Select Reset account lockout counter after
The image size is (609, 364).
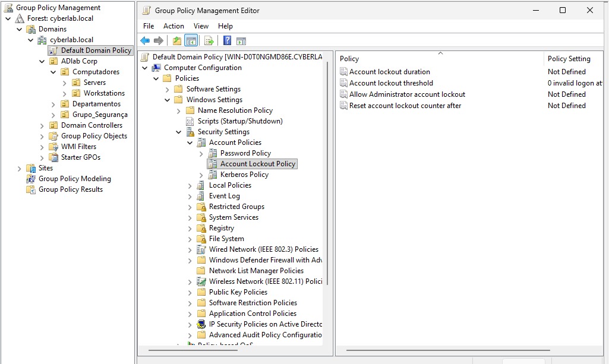[405, 106]
